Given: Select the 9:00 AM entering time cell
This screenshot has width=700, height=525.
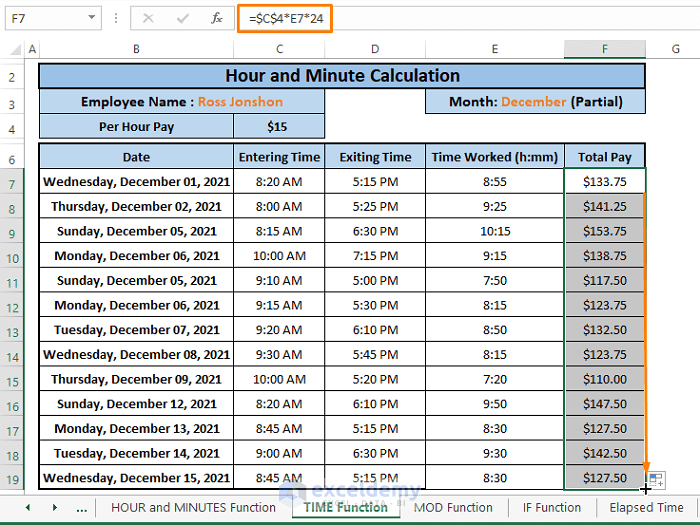Looking at the screenshot, I should click(x=279, y=453).
